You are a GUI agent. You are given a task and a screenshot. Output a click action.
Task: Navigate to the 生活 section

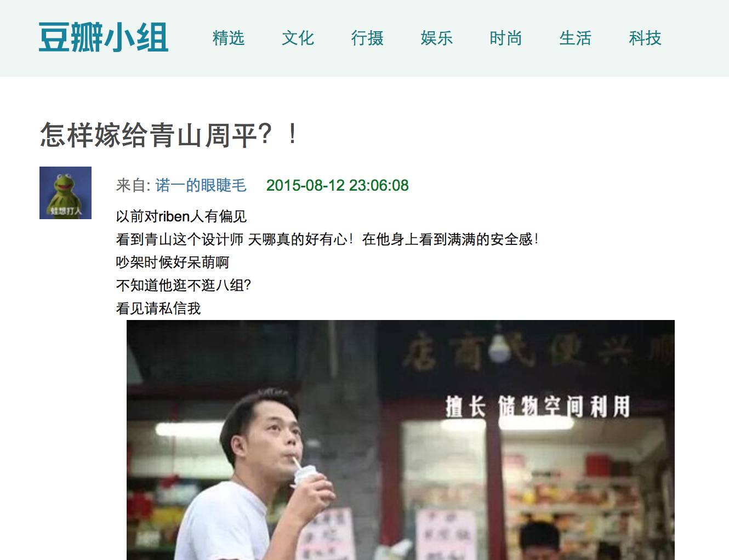tap(576, 38)
